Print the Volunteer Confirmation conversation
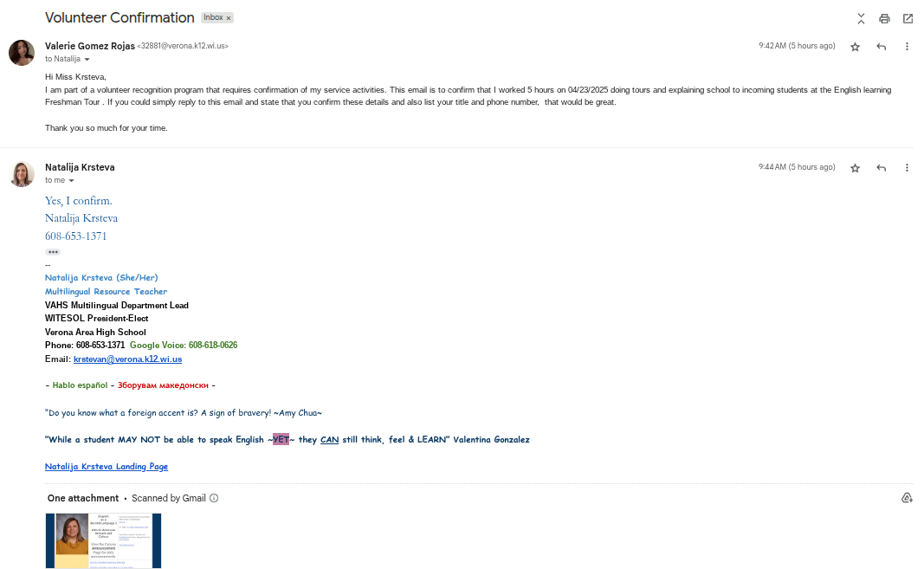 tap(884, 18)
